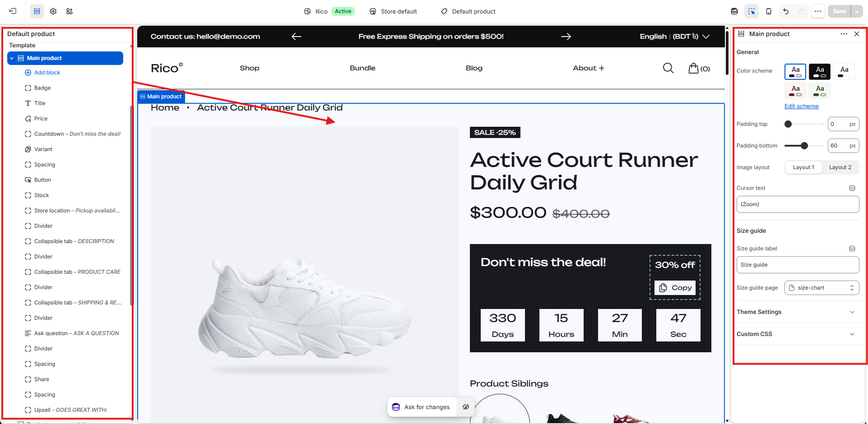The height and width of the screenshot is (424, 868).
Task: Toggle the inspector selection tool
Action: [752, 11]
